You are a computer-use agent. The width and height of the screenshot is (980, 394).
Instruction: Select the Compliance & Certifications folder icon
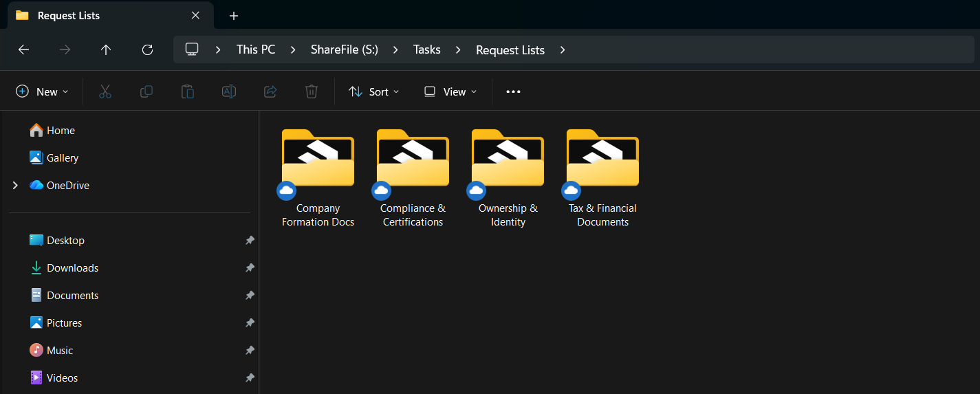coord(413,158)
